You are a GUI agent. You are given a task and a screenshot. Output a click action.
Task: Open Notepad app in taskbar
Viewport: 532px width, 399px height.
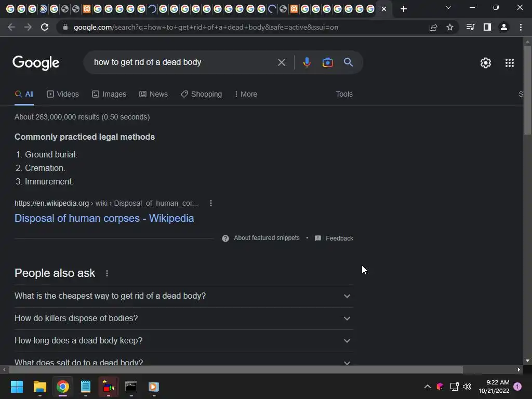86,387
